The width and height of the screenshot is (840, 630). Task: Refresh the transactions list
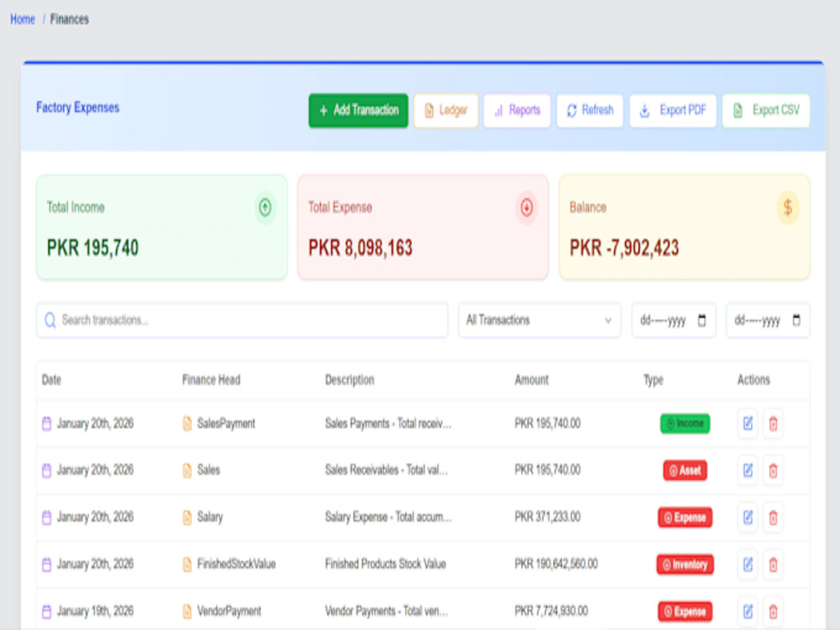tap(590, 110)
